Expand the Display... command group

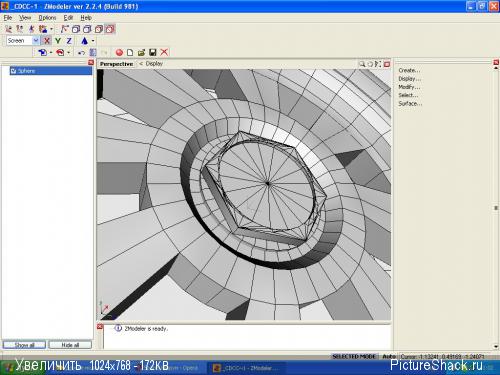click(x=410, y=79)
